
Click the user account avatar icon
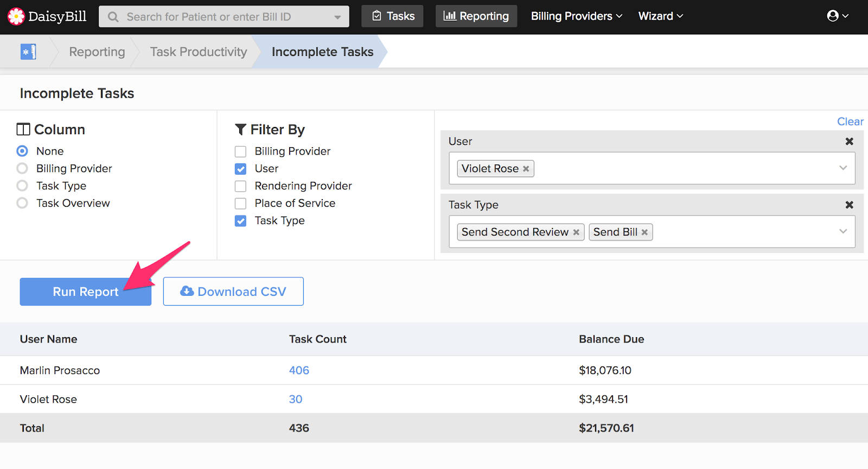(833, 16)
